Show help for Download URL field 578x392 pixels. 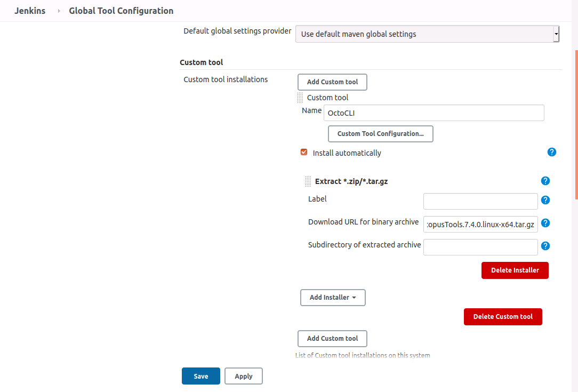point(545,223)
